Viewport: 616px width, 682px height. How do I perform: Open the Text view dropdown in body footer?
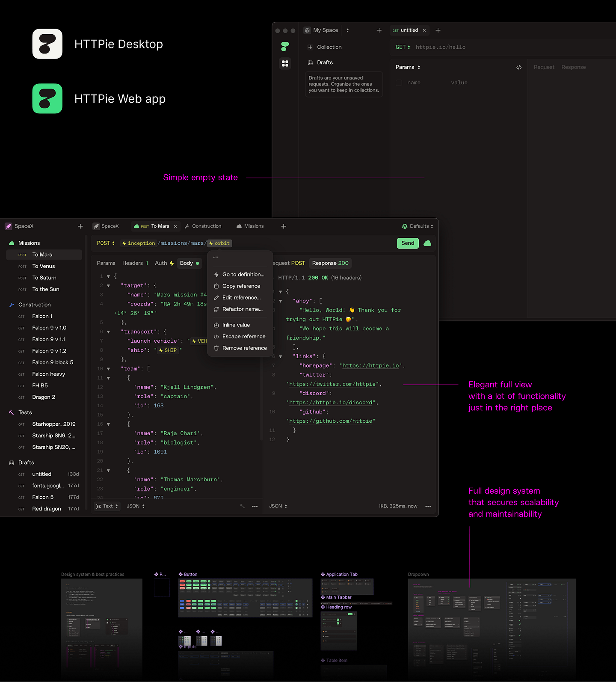107,506
